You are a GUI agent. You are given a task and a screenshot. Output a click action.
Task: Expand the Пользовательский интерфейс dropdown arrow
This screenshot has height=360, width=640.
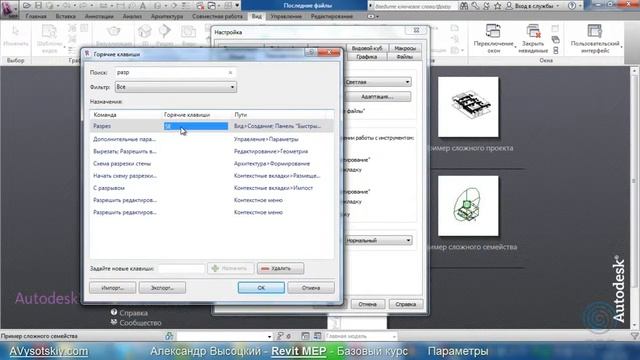[622, 47]
